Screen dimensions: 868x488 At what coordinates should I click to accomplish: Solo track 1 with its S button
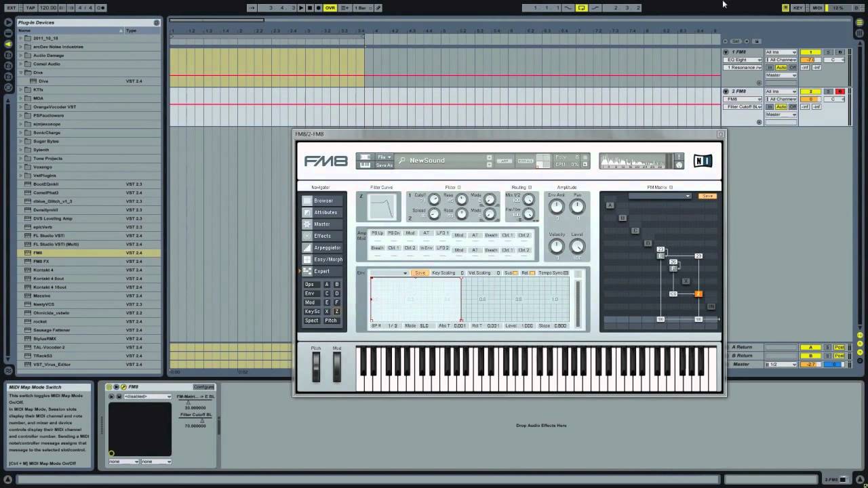click(x=828, y=52)
